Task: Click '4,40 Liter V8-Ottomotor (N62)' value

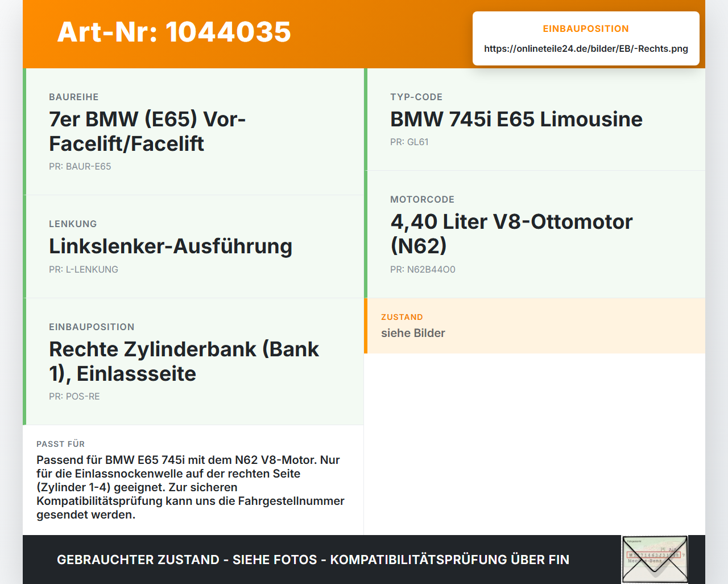Action: pyautogui.click(x=511, y=234)
